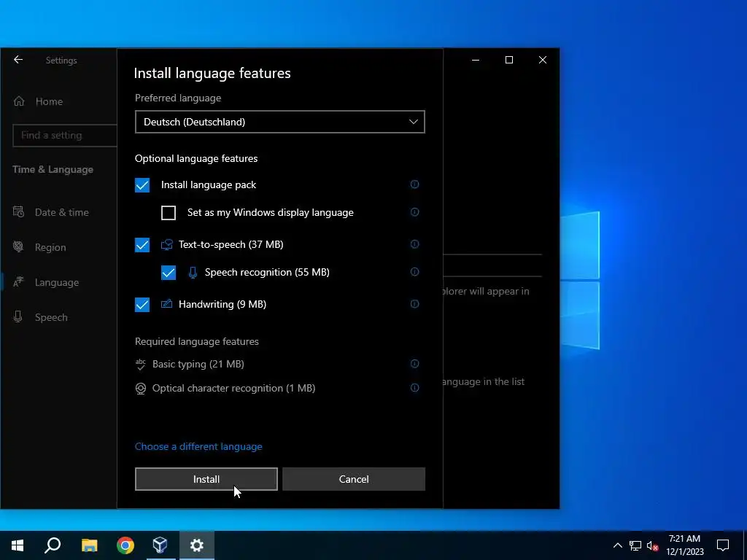Launch File Explorer from taskbar
The height and width of the screenshot is (560, 747).
coord(89,545)
